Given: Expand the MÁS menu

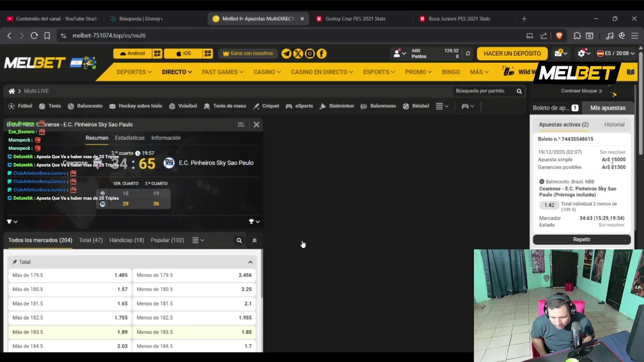Looking at the screenshot, I should coord(479,72).
